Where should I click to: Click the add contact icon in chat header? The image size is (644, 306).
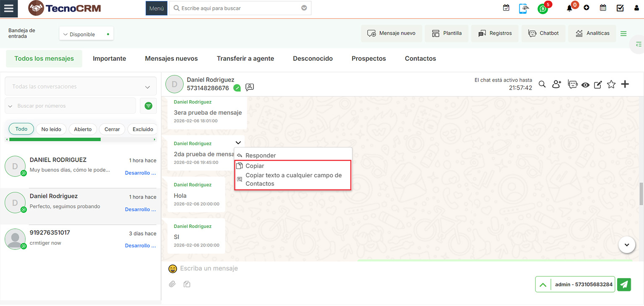(x=556, y=85)
